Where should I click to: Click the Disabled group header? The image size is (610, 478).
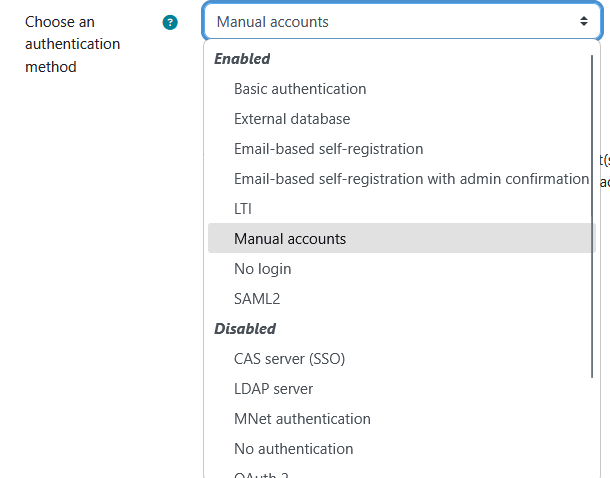coord(245,329)
